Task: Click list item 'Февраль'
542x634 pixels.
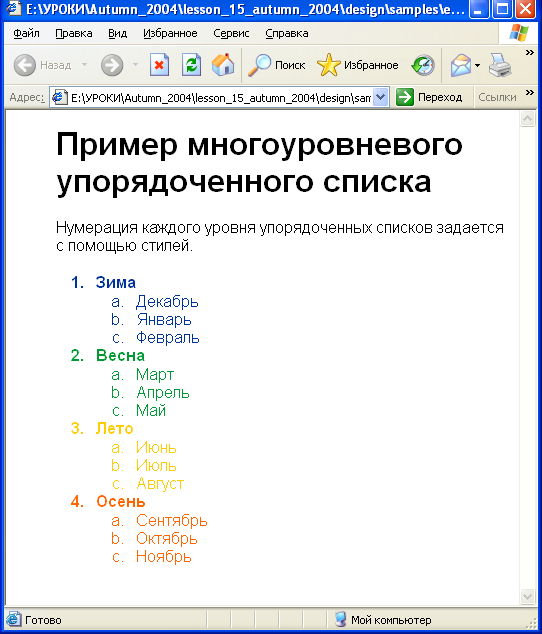Action: [x=167, y=337]
